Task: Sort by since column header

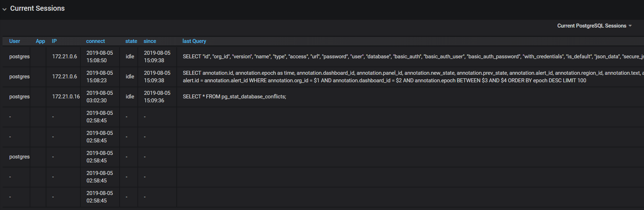Action: 150,41
